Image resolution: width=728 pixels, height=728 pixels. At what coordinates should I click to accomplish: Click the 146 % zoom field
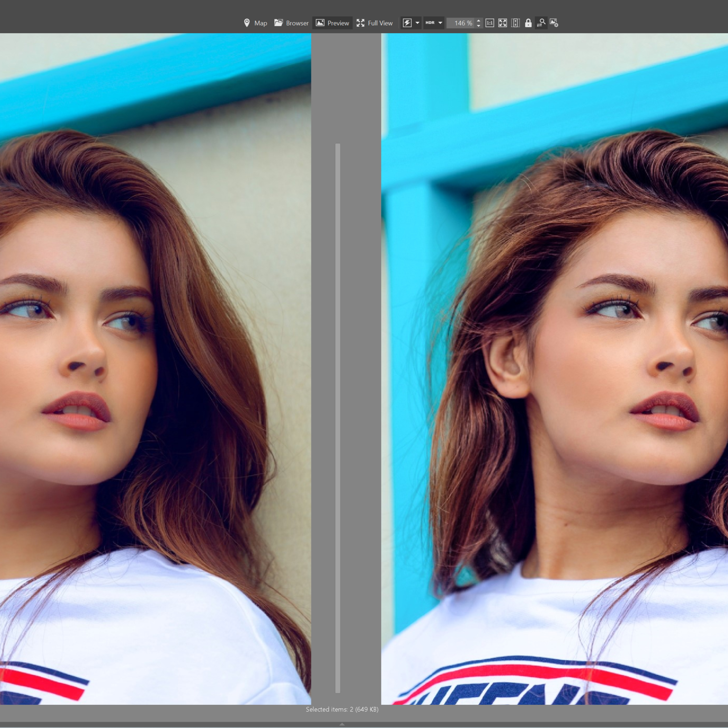pyautogui.click(x=461, y=23)
